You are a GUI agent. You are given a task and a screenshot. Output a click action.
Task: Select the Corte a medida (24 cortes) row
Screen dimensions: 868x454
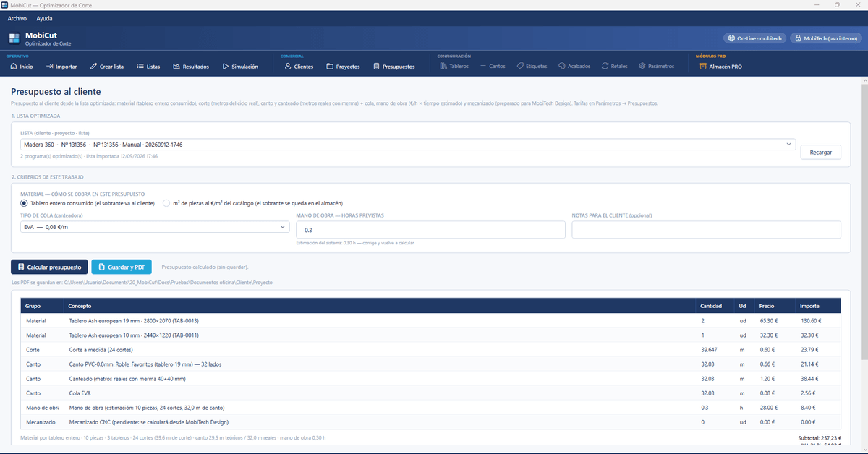[431, 349]
